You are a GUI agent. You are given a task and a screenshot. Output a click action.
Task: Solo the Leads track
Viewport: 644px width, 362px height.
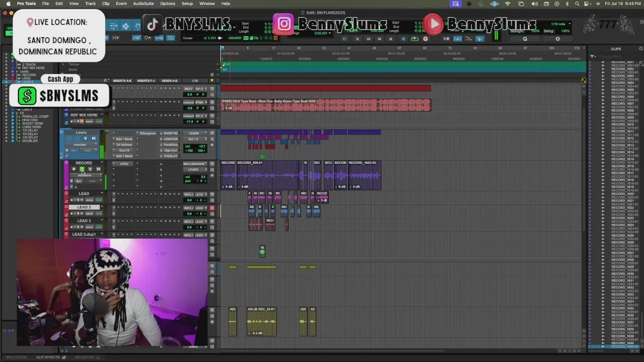pos(85,138)
